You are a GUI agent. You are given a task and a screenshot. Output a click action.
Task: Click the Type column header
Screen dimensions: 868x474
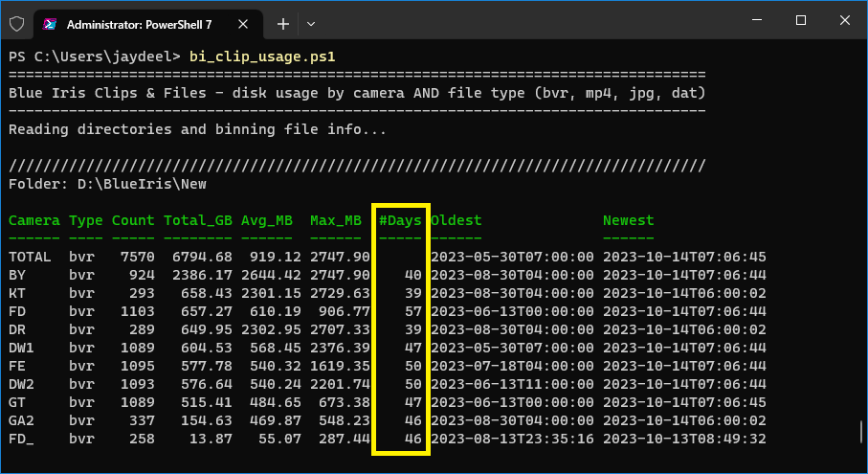pyautogui.click(x=86, y=220)
